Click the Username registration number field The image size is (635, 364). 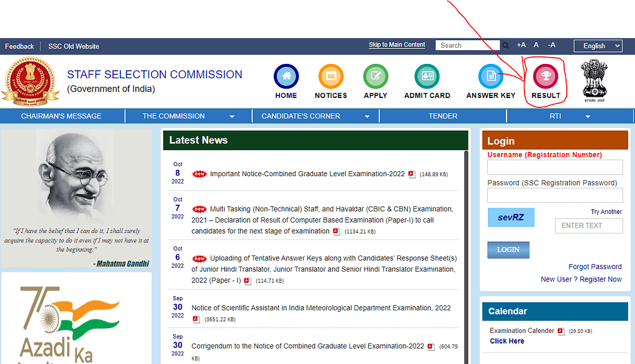555,167
